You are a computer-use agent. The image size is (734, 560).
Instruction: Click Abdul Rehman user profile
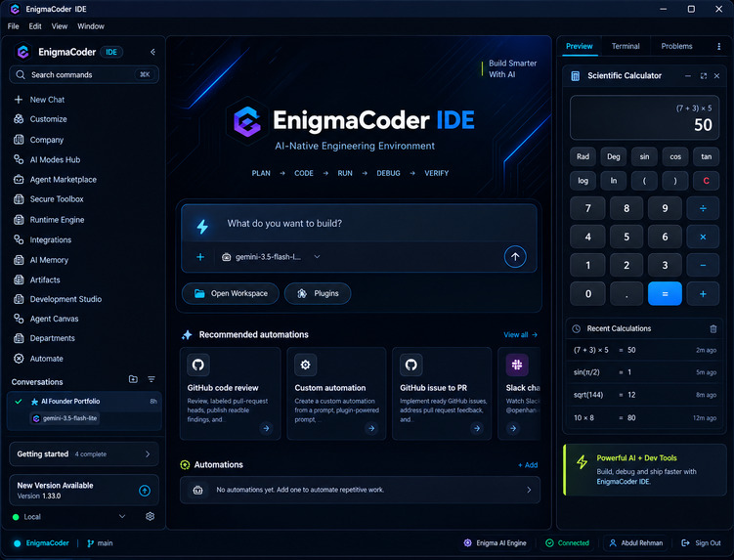635,543
